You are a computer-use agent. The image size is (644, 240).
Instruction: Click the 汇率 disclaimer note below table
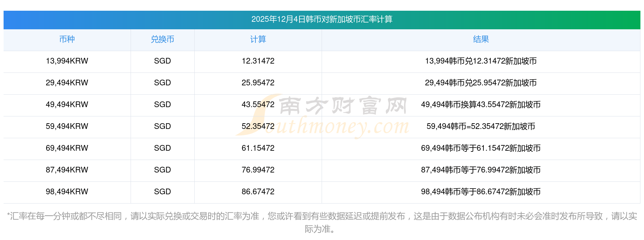(x=322, y=222)
